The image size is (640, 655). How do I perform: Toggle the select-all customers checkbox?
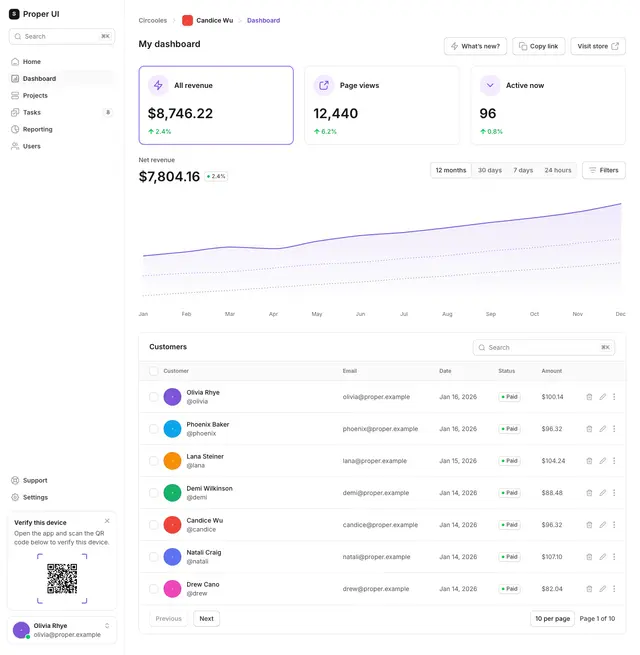(x=154, y=371)
